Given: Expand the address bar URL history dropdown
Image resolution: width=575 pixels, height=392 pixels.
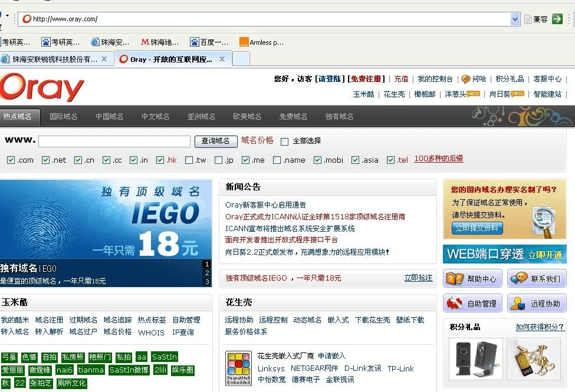Looking at the screenshot, I should tap(515, 19).
